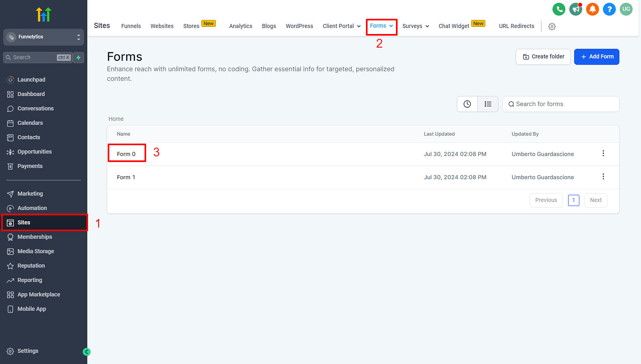
Task: Expand the Surveys dropdown
Action: tap(416, 26)
